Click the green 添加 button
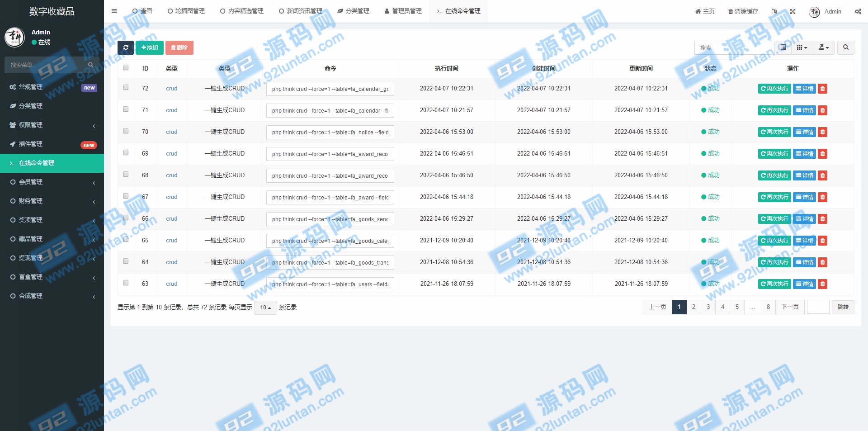This screenshot has width=868, height=431. [150, 47]
